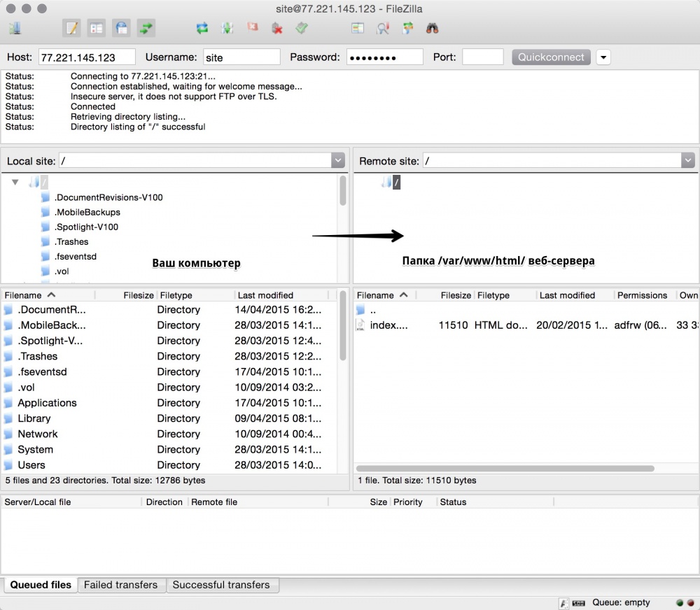Select the Network directory row
This screenshot has width=700, height=610.
click(x=169, y=434)
